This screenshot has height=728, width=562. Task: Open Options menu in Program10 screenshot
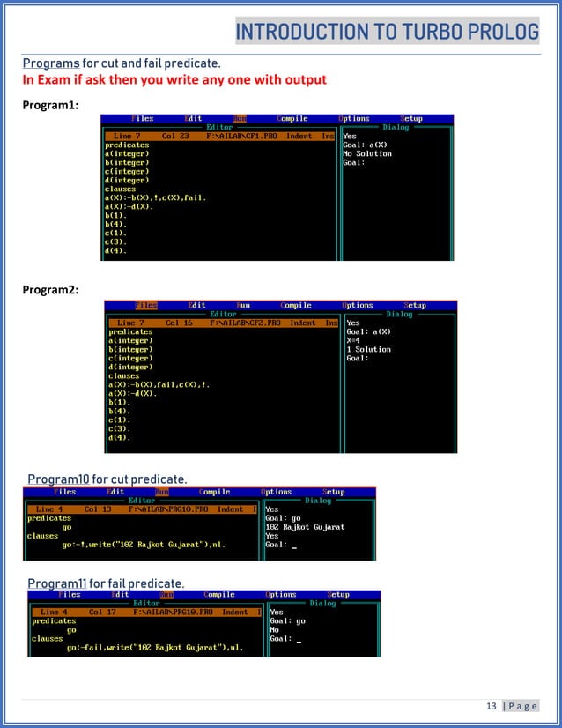coord(276,492)
